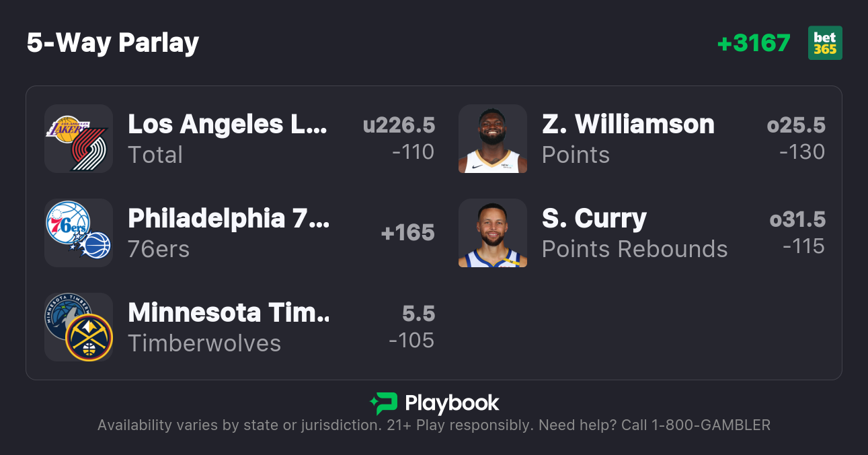
Task: Click the o31.5 Curry line
Action: (x=797, y=219)
